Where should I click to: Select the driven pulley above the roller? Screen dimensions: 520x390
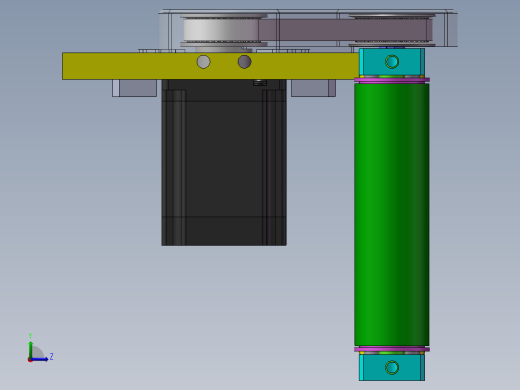point(392,30)
